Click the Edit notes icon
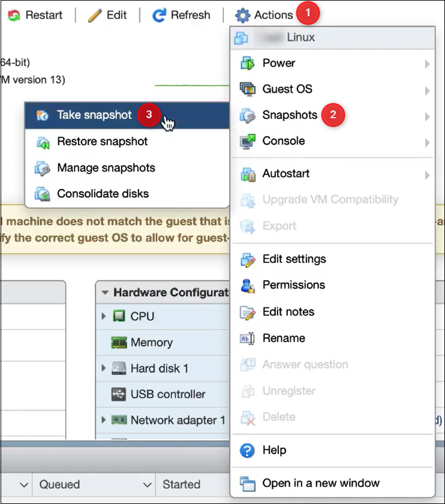The image size is (445, 504). (x=248, y=313)
